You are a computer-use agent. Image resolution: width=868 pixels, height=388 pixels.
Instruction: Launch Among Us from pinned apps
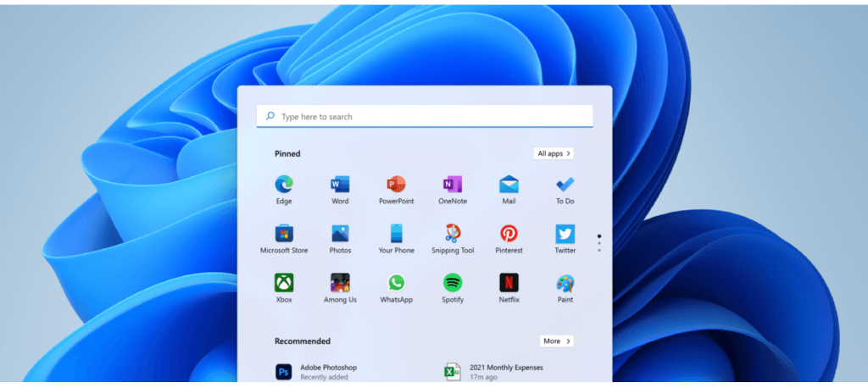[340, 282]
